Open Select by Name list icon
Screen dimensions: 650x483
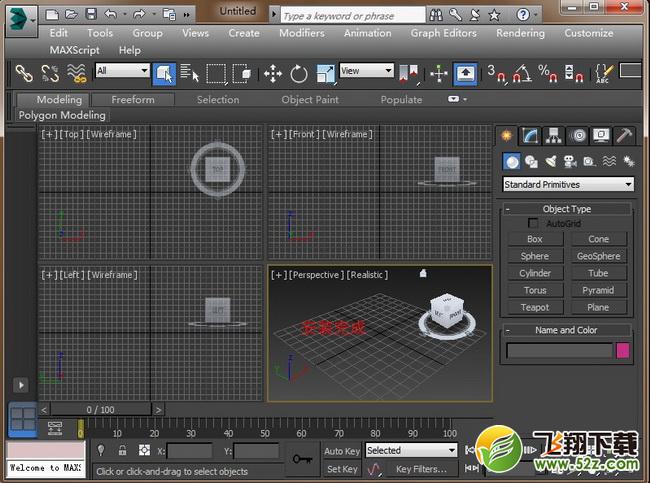[190, 73]
